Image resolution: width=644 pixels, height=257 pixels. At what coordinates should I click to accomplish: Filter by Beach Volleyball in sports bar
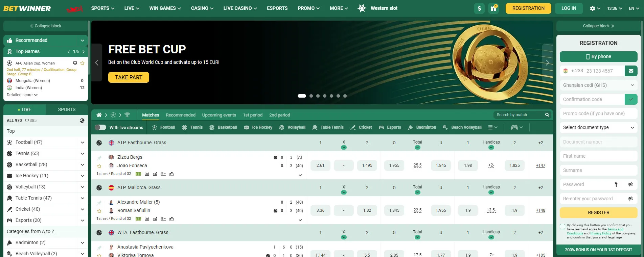tap(462, 127)
